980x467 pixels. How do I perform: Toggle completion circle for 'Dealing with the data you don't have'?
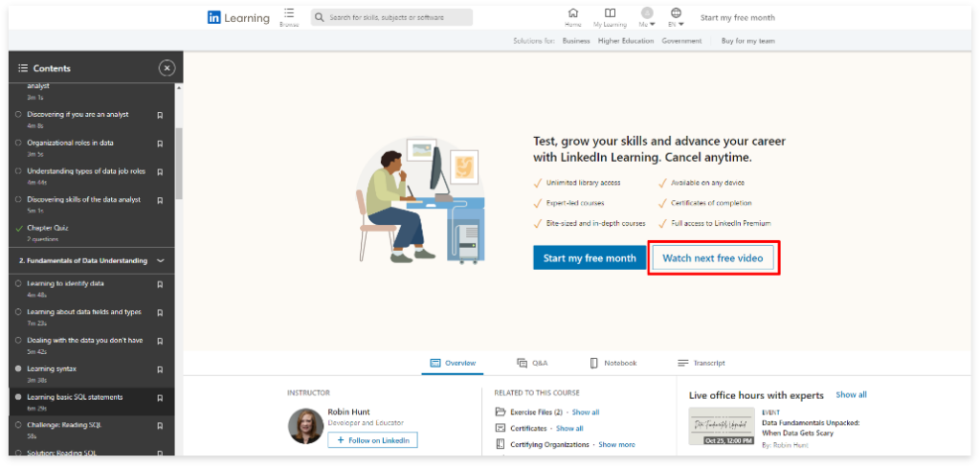(x=18, y=340)
